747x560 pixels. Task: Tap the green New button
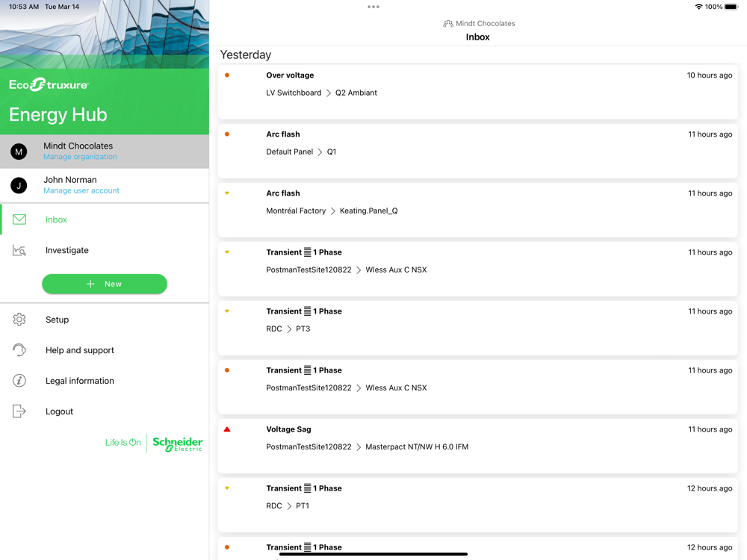click(105, 284)
